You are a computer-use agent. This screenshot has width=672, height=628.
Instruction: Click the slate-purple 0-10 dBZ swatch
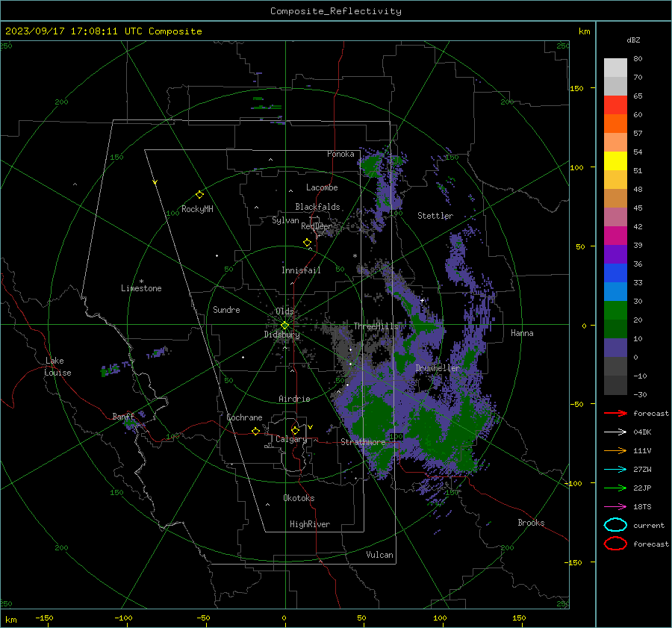pyautogui.click(x=615, y=347)
